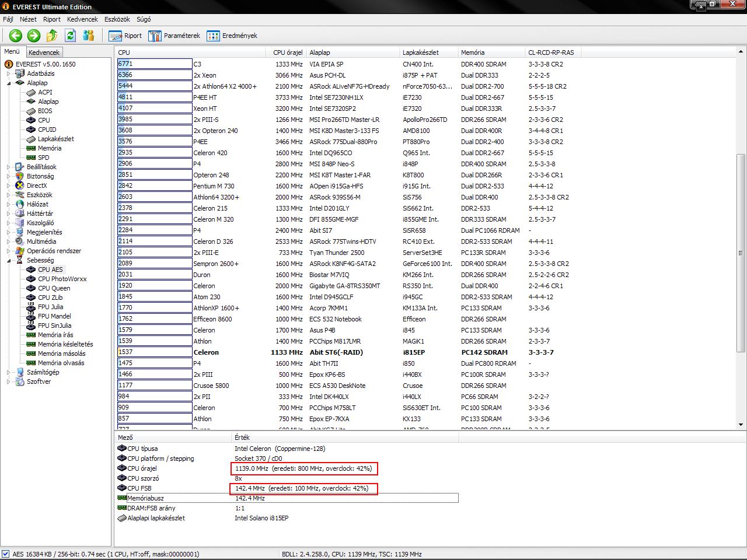The width and height of the screenshot is (747, 560).
Task: Expand the Adatbázis tree node
Action: pyautogui.click(x=9, y=73)
